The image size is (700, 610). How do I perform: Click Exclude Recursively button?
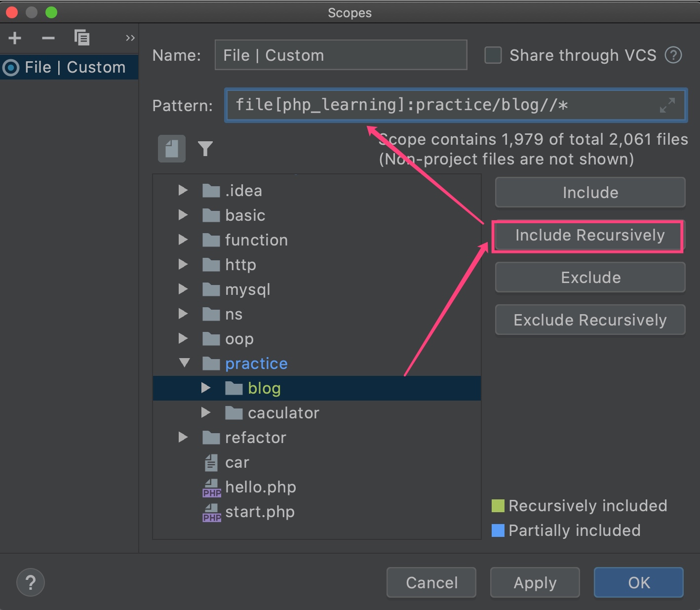(x=590, y=320)
